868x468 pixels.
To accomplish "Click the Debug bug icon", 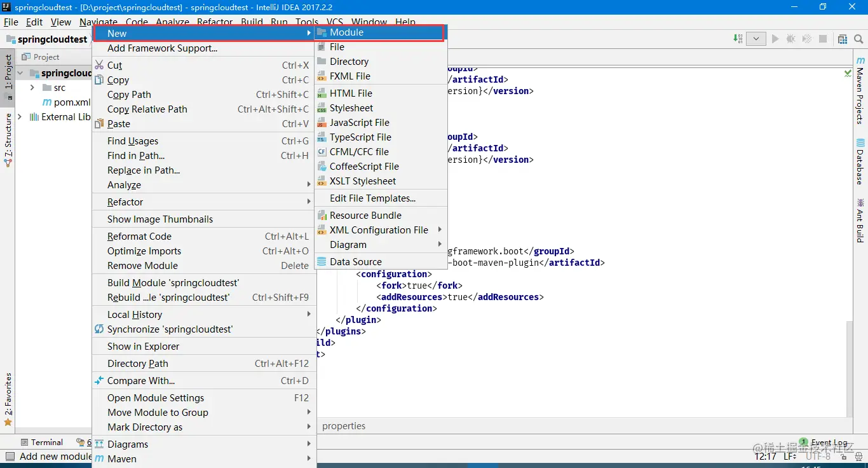I will tap(791, 39).
